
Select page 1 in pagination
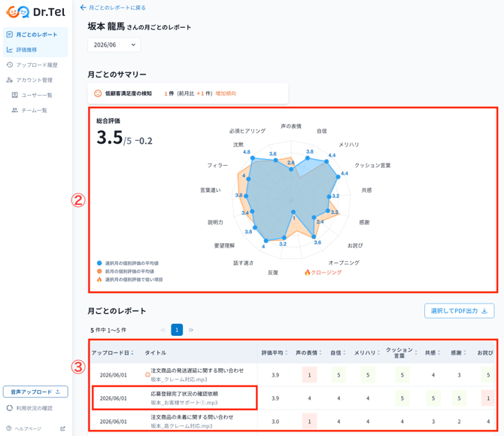pyautogui.click(x=177, y=330)
